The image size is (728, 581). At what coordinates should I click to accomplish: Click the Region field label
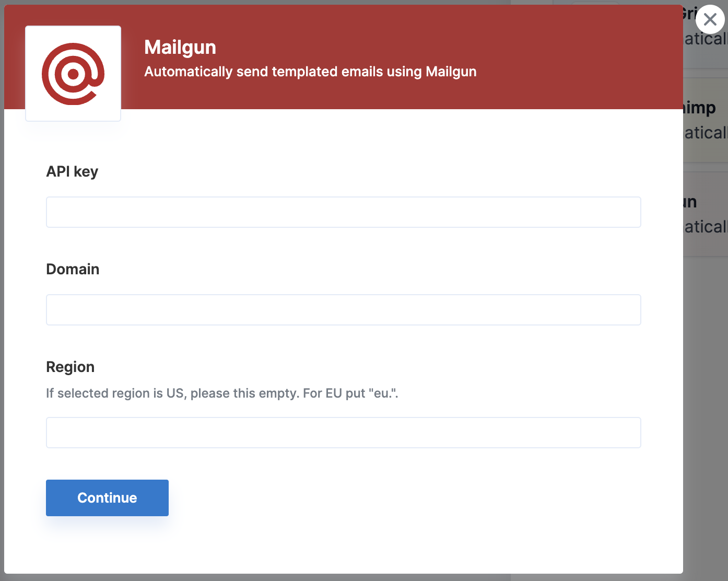[70, 367]
